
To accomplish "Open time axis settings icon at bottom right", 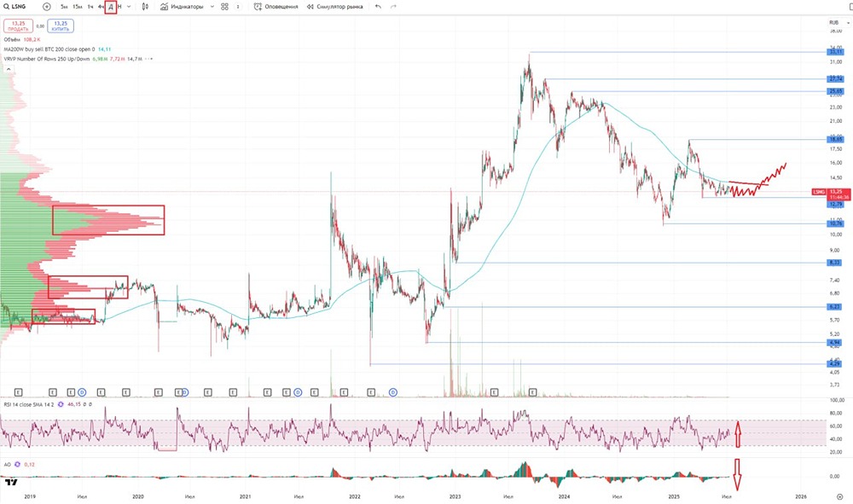I will point(840,496).
